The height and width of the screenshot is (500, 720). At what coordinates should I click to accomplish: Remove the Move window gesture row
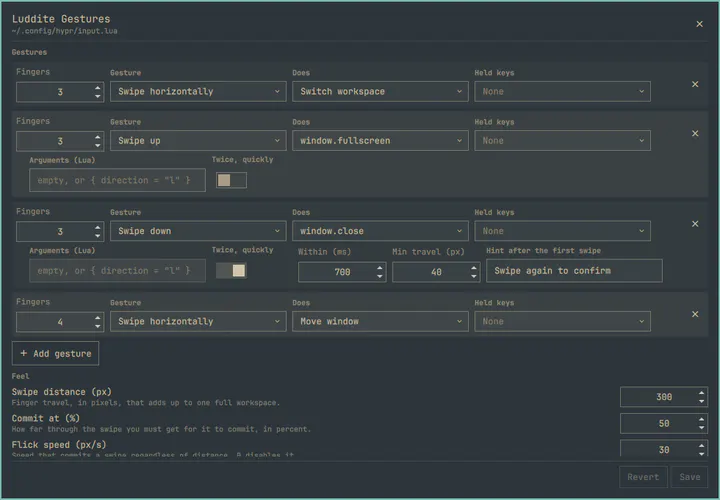tap(695, 314)
